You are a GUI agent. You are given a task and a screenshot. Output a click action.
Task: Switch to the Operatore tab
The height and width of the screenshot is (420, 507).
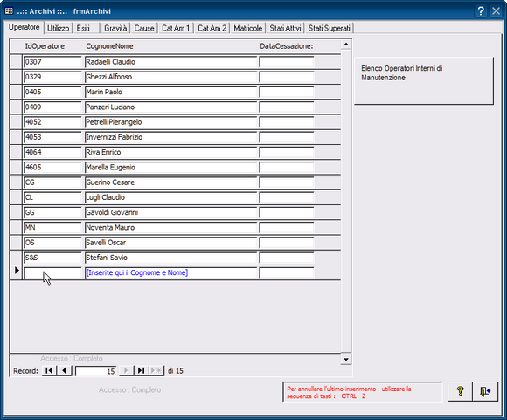24,27
